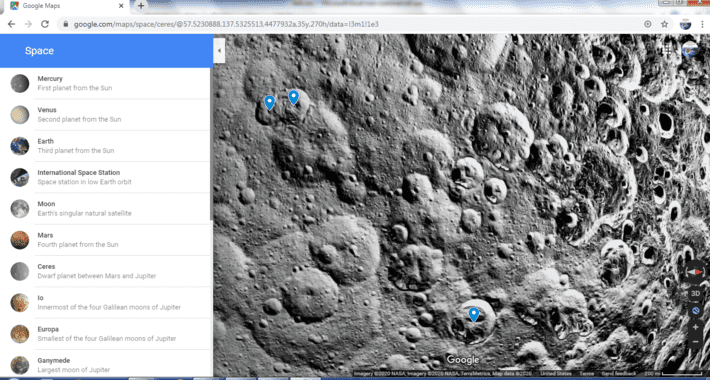
Task: Open the Google apps grid icon
Action: [668, 50]
